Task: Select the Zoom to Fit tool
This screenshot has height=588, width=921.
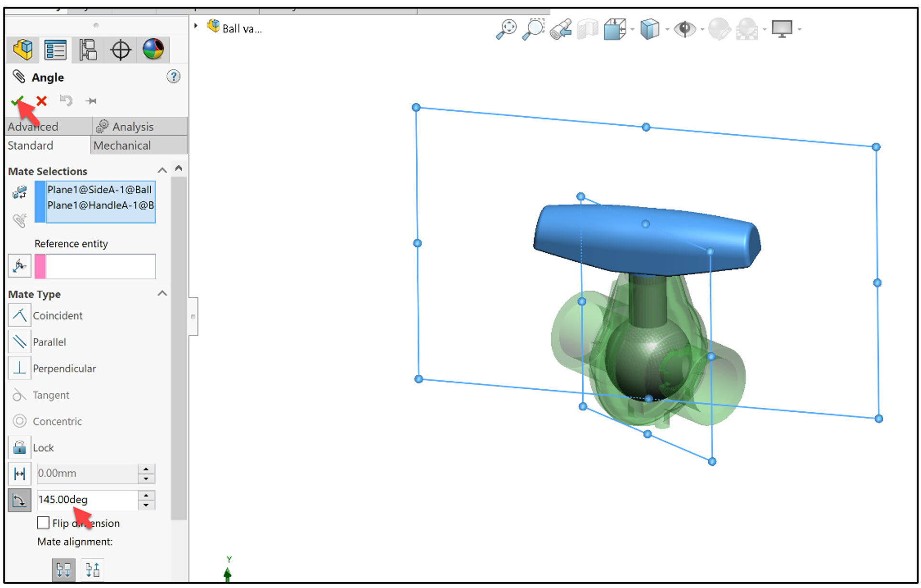Action: [x=506, y=28]
